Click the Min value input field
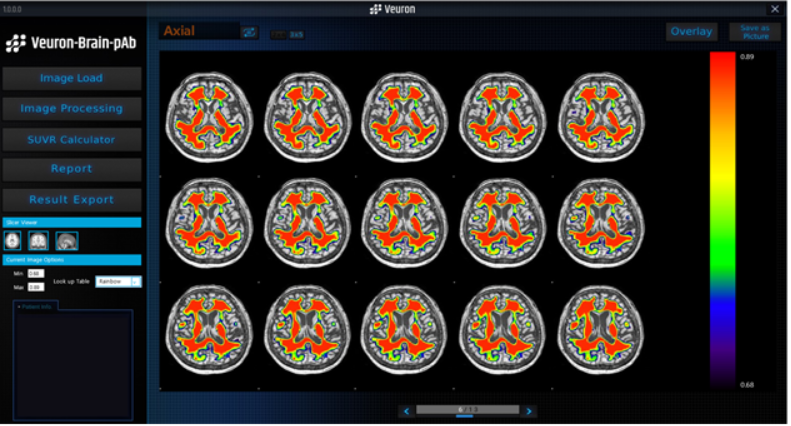Image resolution: width=791 pixels, height=426 pixels. (35, 272)
